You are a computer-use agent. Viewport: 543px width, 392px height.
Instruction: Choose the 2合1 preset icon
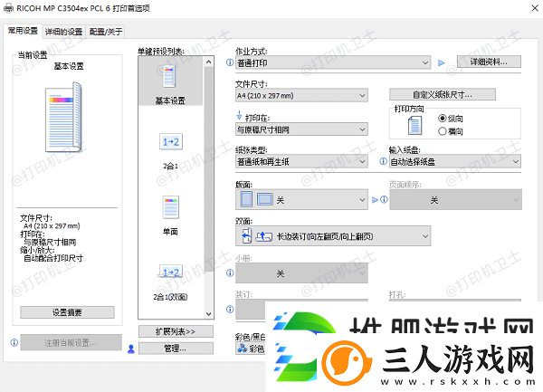click(x=171, y=141)
